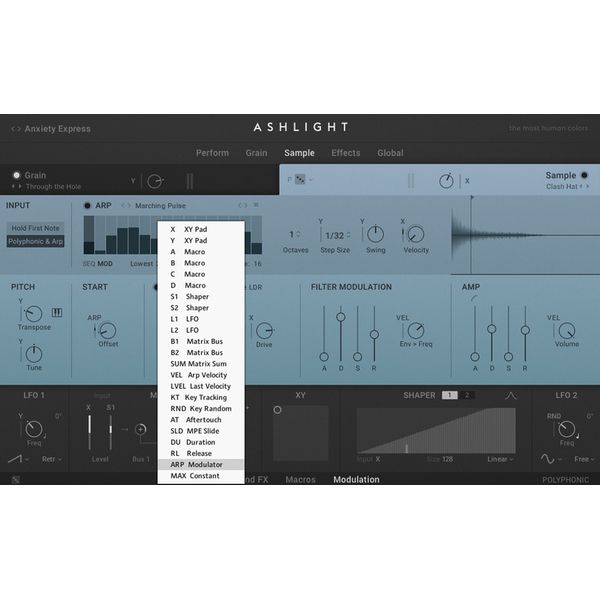Click the Sample layer volume knob
The image size is (600, 600).
coord(446,181)
